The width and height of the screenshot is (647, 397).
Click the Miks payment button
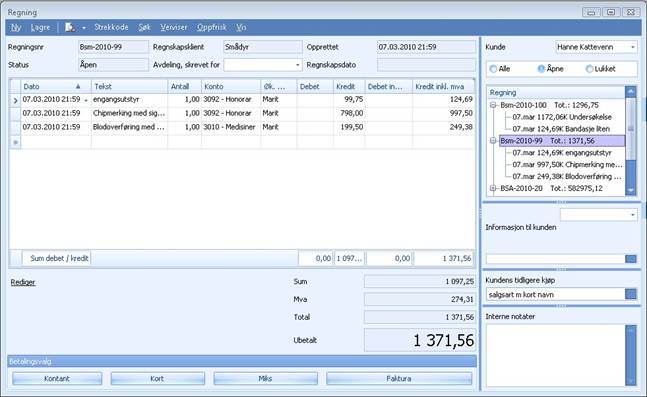coord(265,378)
